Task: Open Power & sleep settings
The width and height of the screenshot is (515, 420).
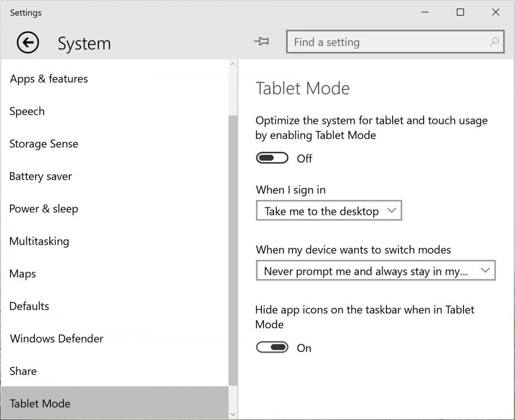Action: (43, 209)
